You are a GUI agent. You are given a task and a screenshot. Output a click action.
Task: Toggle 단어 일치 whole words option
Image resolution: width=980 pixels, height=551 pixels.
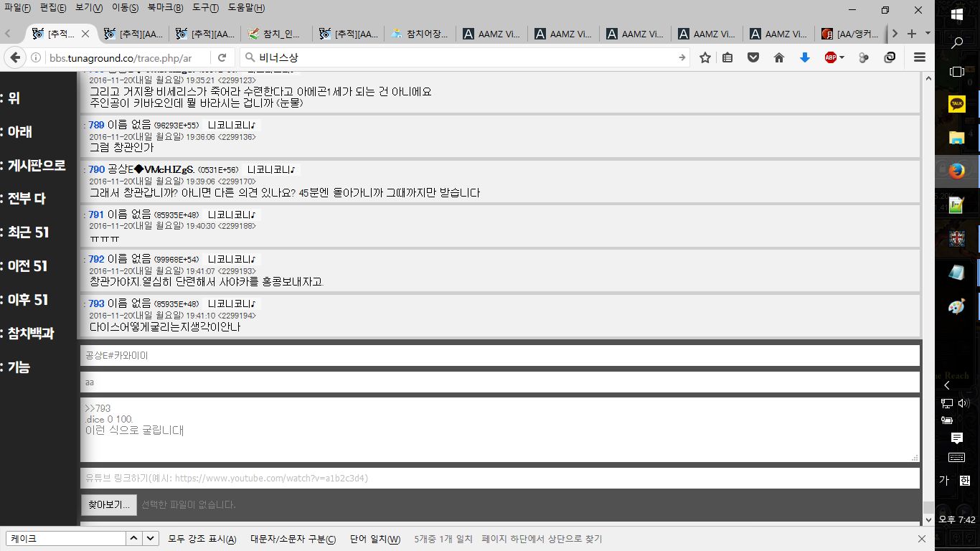tap(374, 539)
